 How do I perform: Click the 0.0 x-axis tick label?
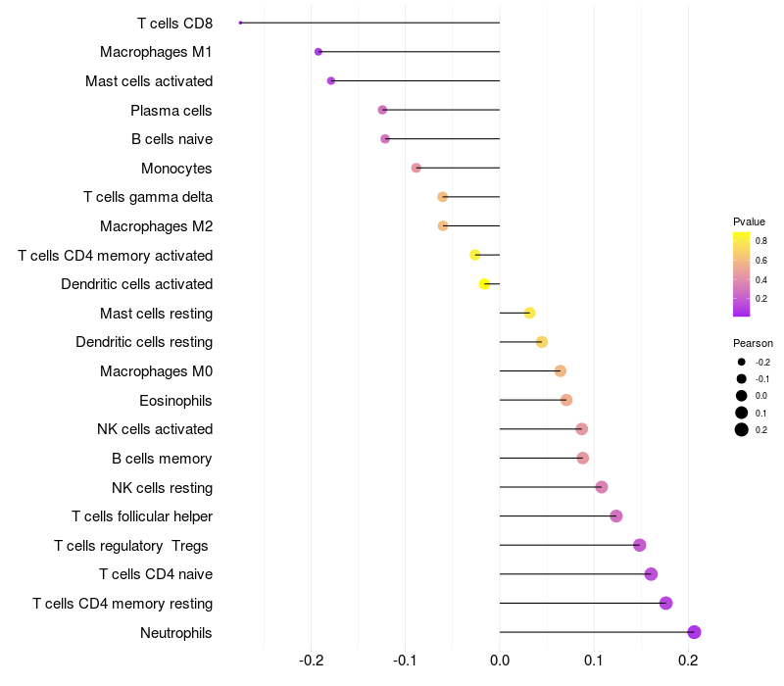click(x=500, y=661)
